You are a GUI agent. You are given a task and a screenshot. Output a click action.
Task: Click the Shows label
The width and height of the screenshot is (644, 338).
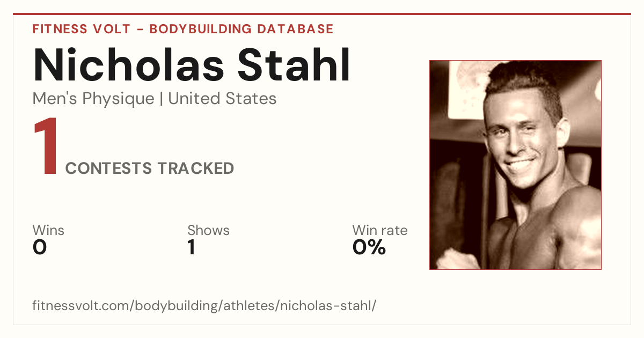click(x=208, y=230)
